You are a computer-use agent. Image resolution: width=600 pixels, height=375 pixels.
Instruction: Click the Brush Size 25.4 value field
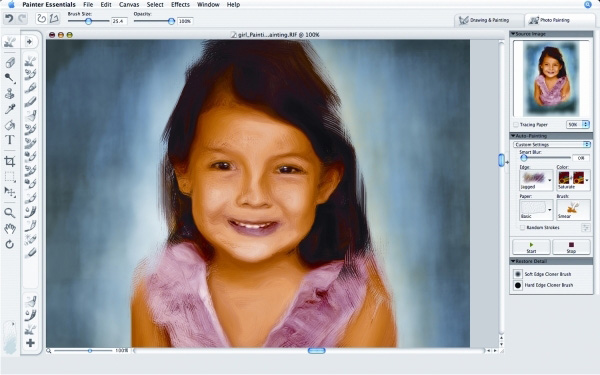[119, 21]
